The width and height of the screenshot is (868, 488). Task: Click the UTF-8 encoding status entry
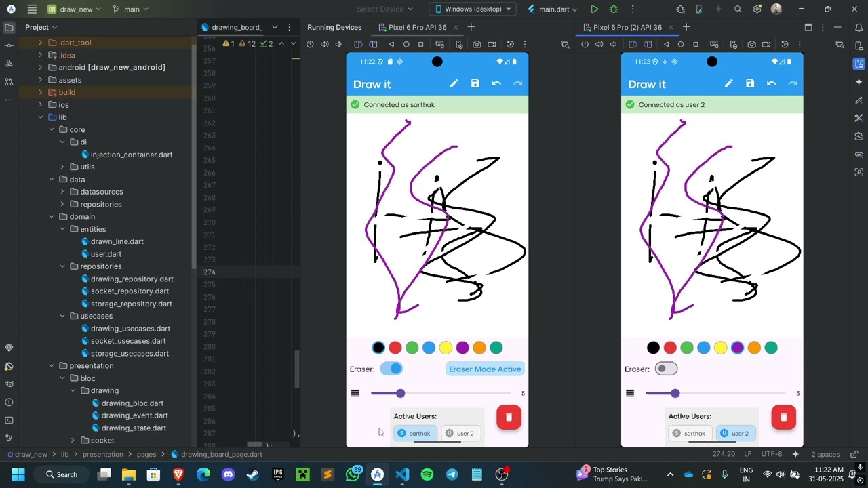click(x=772, y=455)
